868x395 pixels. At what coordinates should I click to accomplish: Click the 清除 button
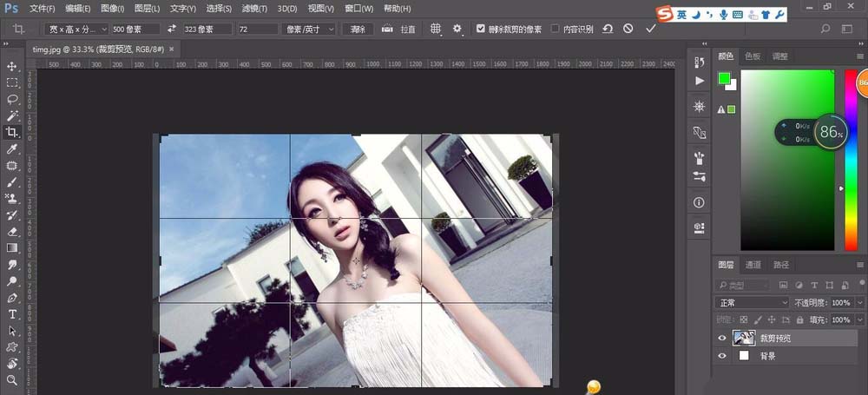(358, 29)
